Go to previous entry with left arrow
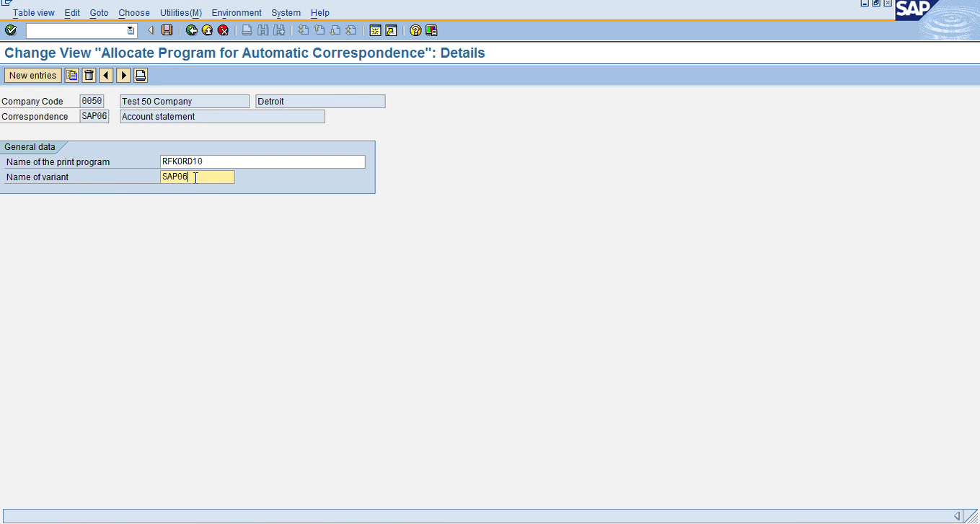980x524 pixels. pyautogui.click(x=106, y=75)
